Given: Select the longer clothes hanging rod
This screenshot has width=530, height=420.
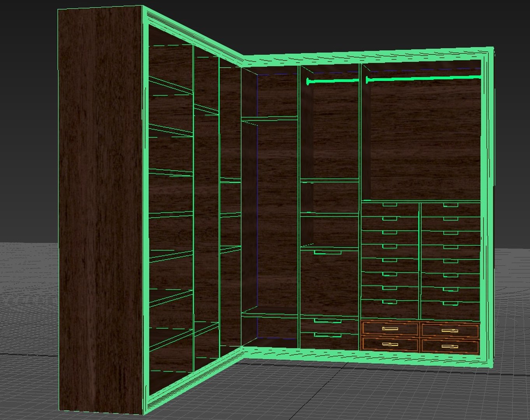Looking at the screenshot, I should (x=423, y=79).
